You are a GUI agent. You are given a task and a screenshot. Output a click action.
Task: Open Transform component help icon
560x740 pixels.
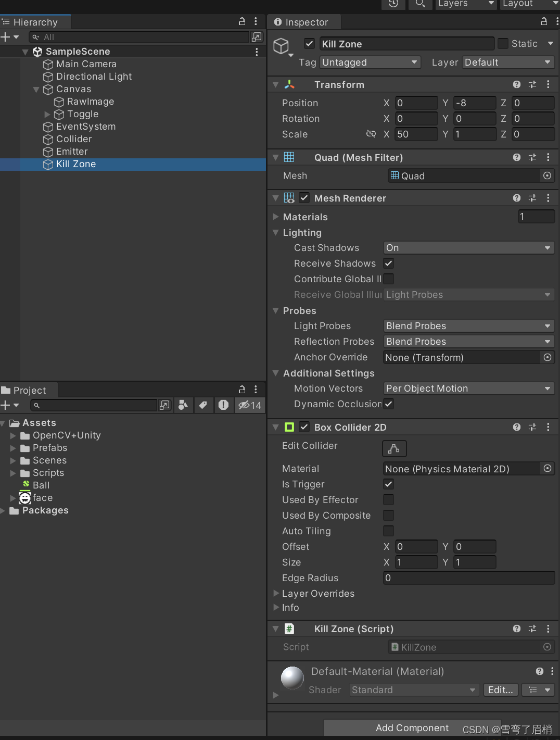pyautogui.click(x=517, y=84)
